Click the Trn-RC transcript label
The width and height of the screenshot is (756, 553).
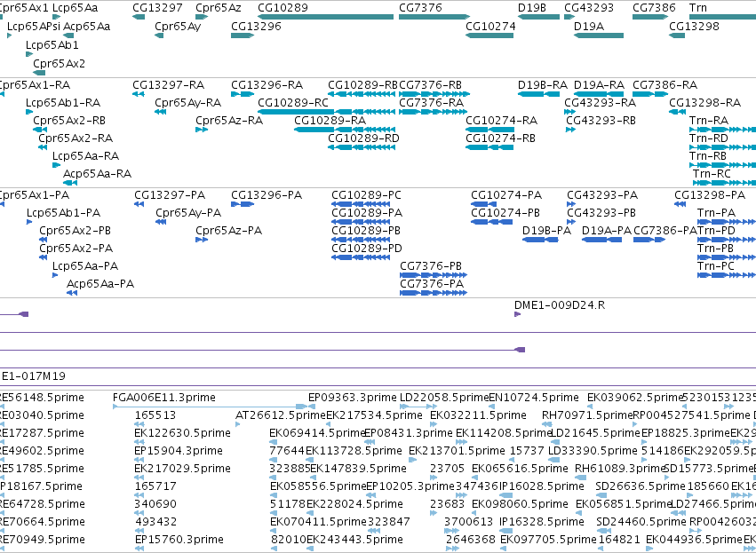[712, 173]
